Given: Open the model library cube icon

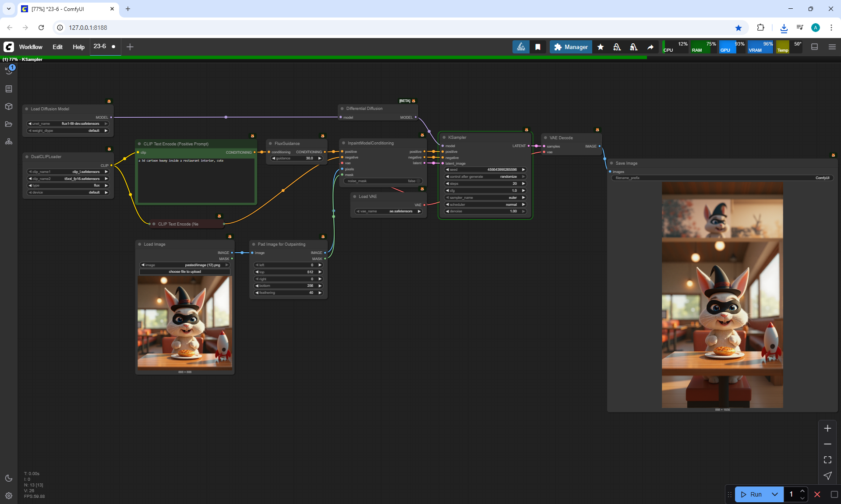Looking at the screenshot, I should pyautogui.click(x=9, y=106).
